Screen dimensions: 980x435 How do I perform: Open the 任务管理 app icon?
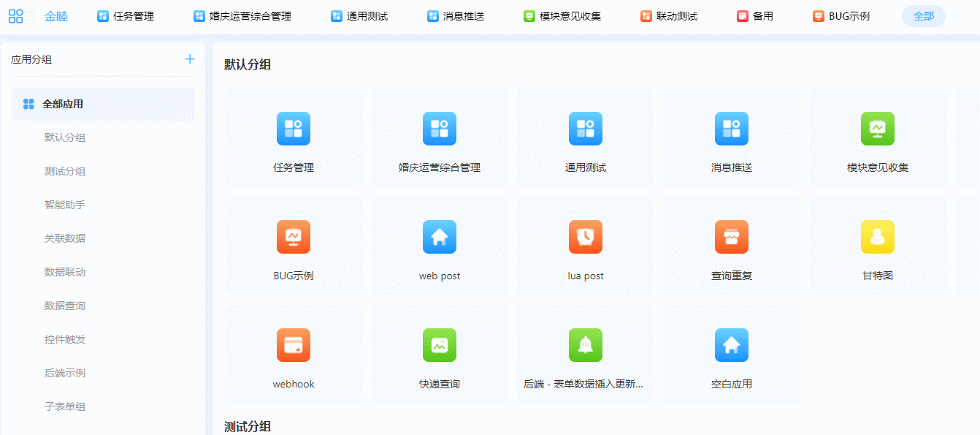tap(294, 129)
